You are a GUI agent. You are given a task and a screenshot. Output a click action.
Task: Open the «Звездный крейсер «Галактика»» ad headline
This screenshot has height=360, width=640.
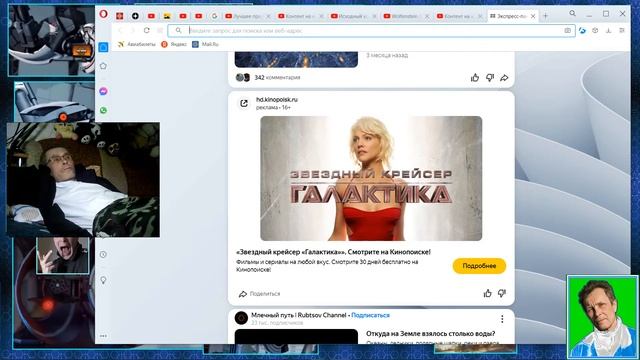pos(333,252)
